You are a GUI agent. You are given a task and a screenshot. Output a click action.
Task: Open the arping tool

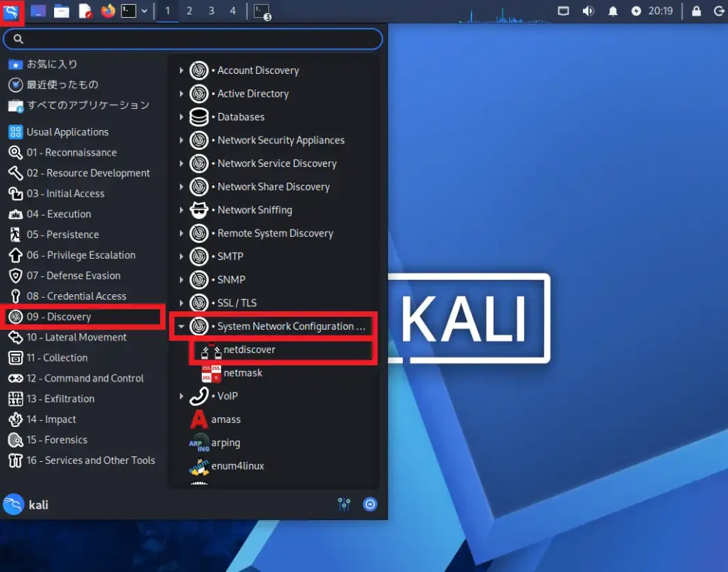tap(225, 443)
